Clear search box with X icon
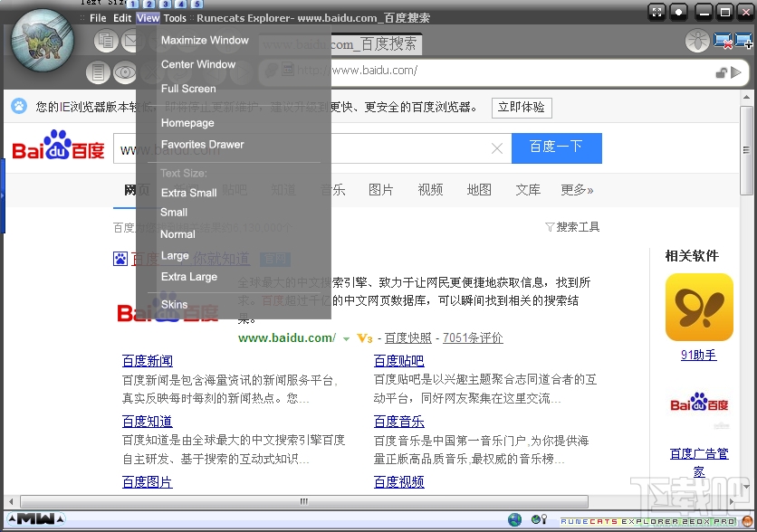The image size is (757, 532). point(497,148)
